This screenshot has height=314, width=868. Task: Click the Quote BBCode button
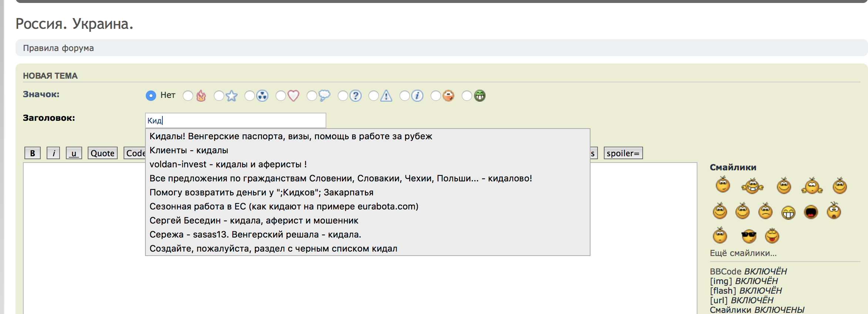(102, 153)
